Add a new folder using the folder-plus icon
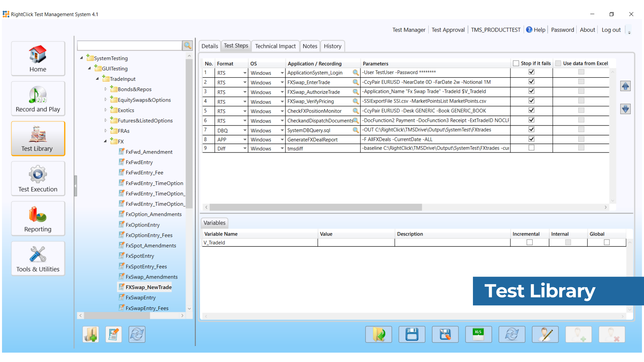Viewport: 644px width, 362px height. coord(90,334)
